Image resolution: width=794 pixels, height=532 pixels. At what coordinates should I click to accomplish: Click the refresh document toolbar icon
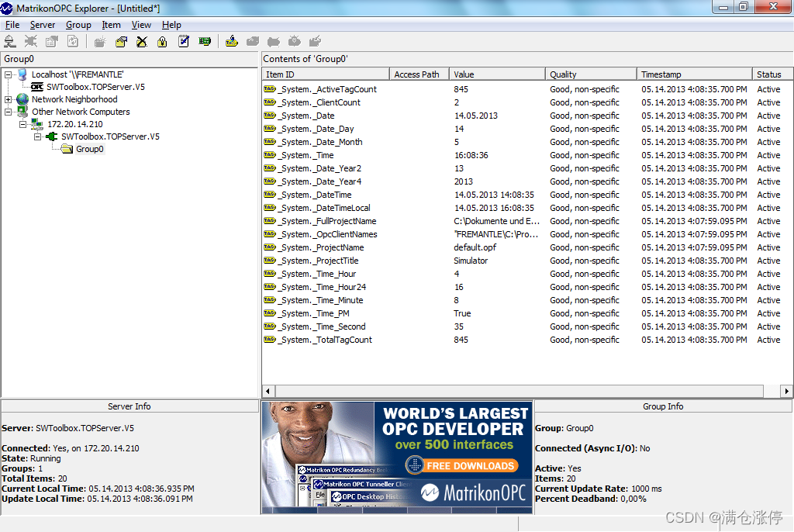click(x=73, y=42)
